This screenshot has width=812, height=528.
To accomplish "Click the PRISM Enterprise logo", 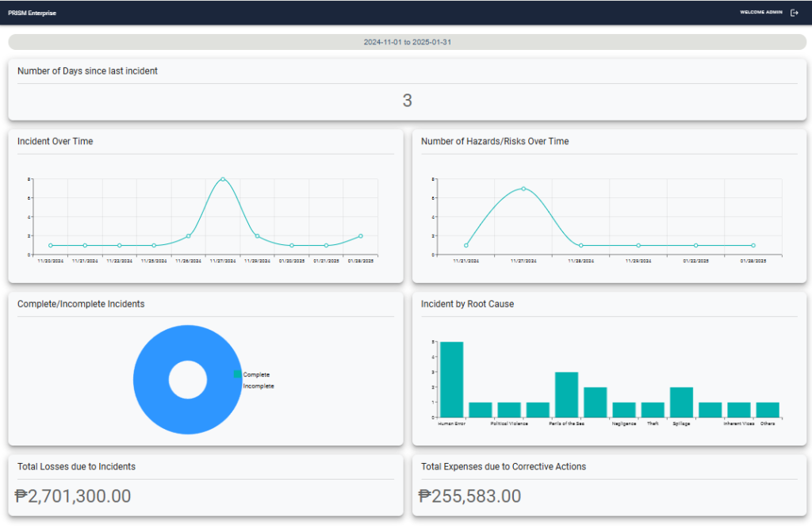I will pos(32,13).
